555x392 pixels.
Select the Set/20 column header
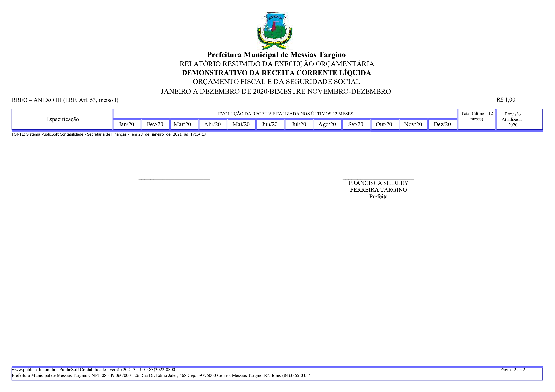click(x=356, y=124)
